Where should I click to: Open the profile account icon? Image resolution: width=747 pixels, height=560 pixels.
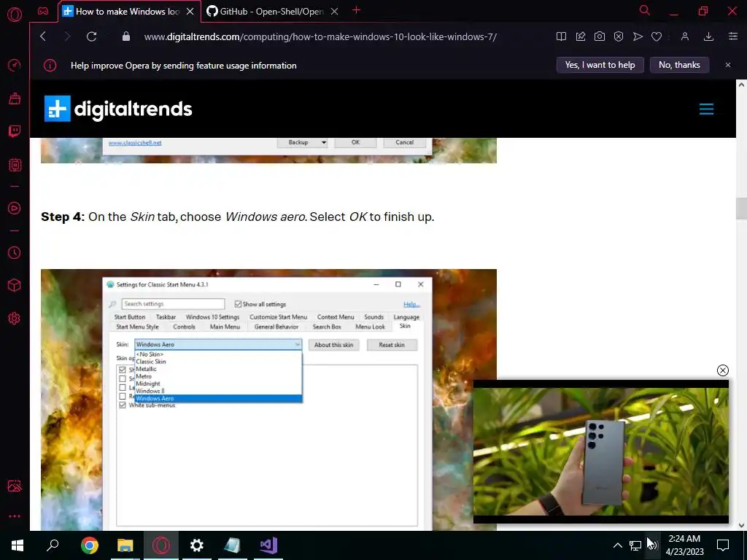click(x=684, y=36)
